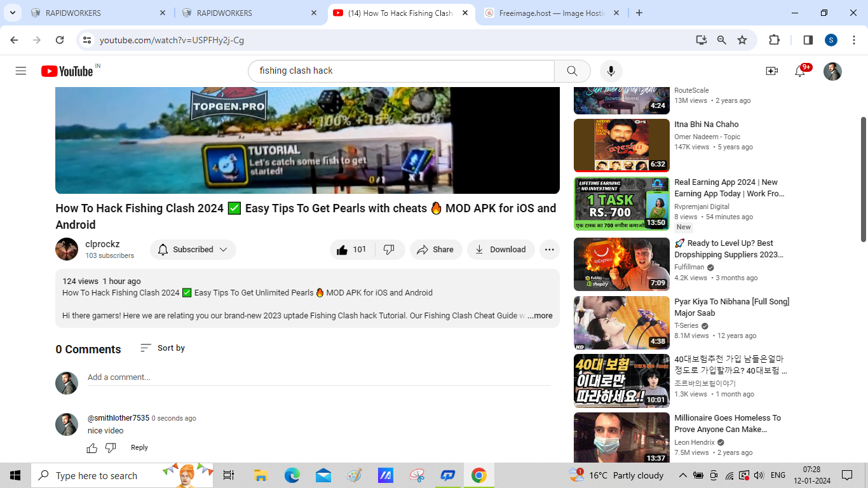Open a new Chrome tab
868x488 pixels.
tap(639, 13)
